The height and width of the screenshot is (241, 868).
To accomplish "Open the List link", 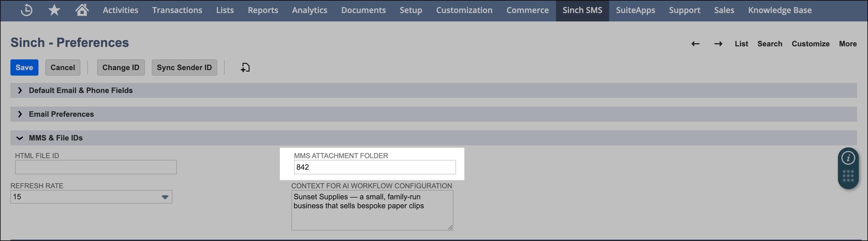I will [741, 44].
